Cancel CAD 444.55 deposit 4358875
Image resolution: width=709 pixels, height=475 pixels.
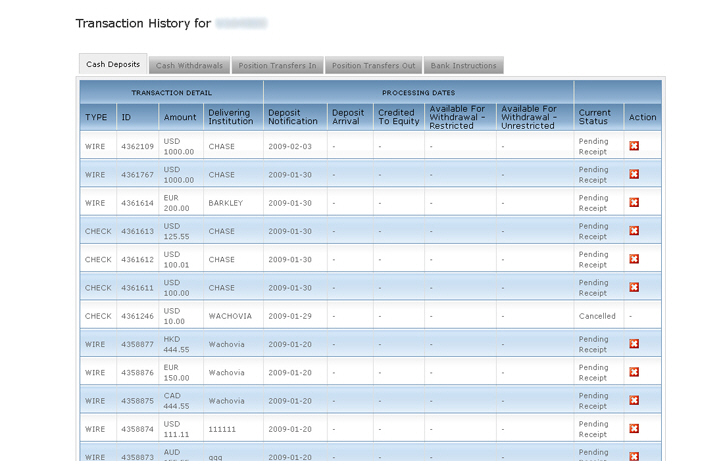tap(634, 401)
